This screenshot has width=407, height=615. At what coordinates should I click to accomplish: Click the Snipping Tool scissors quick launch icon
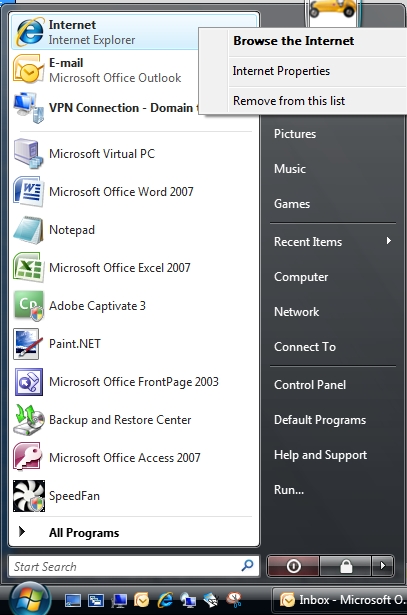pos(234,600)
